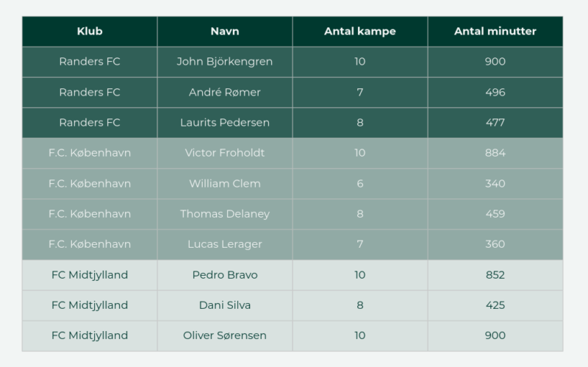
Task: Select the John Björkengren name cell
Action: tap(225, 62)
